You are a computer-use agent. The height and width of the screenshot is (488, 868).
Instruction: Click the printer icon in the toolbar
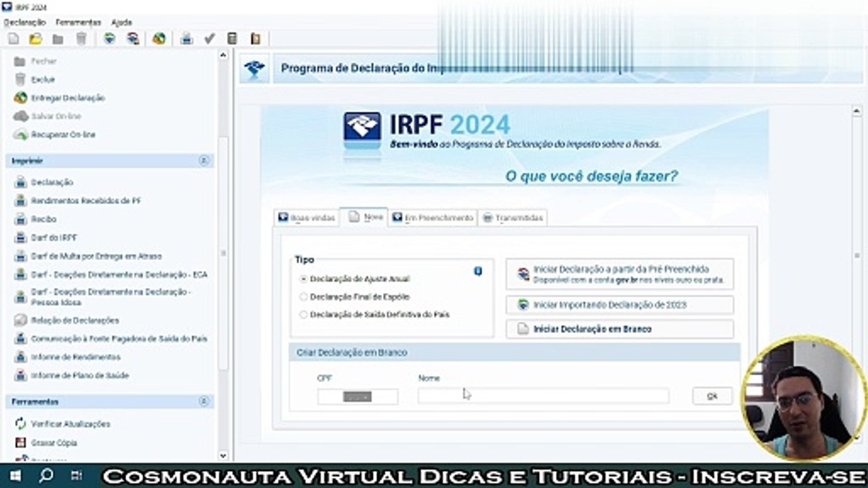click(x=186, y=39)
